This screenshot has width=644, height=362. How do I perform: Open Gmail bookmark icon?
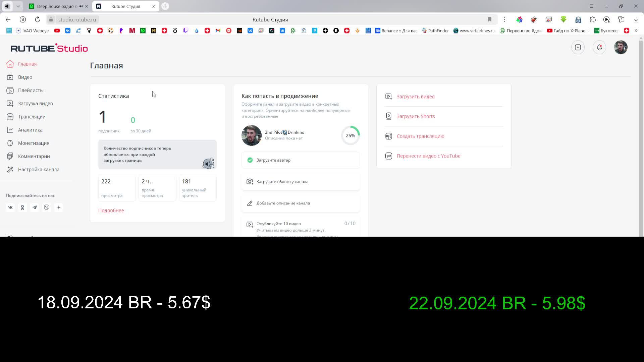pos(218,31)
